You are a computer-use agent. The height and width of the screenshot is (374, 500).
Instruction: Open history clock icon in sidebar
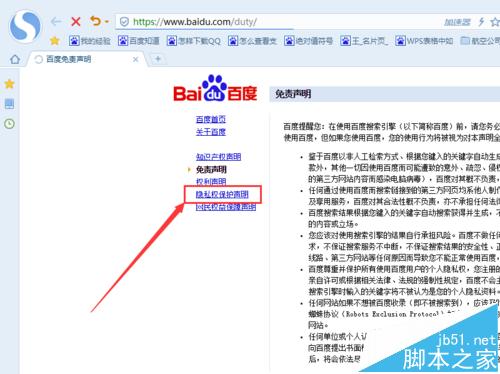point(9,124)
